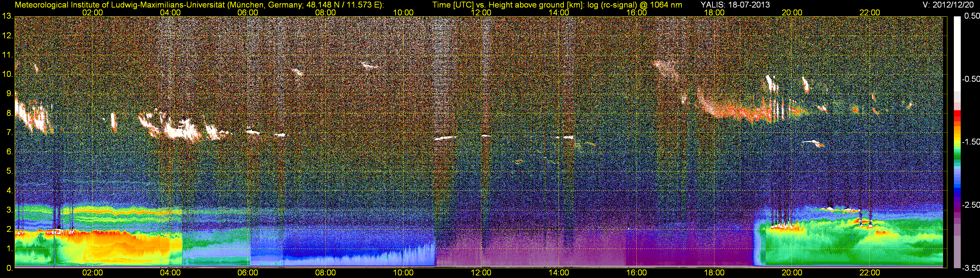Click the height axis label 5.

click(x=9, y=171)
